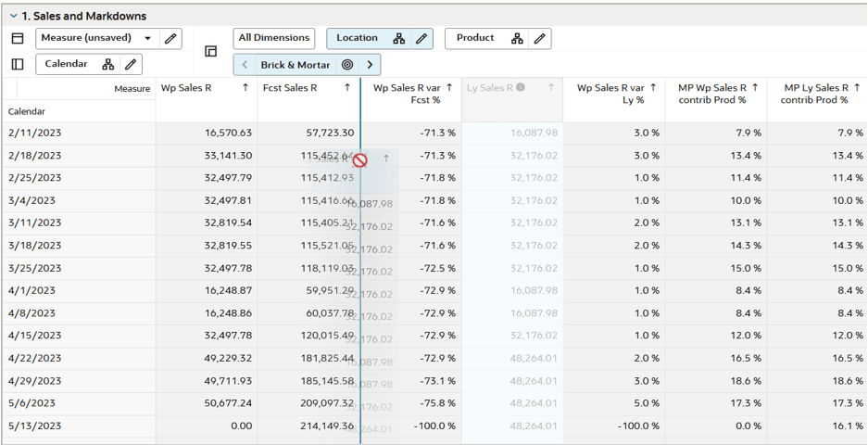
Task: Go to previous location before Brick & Mortar
Action: [x=245, y=65]
